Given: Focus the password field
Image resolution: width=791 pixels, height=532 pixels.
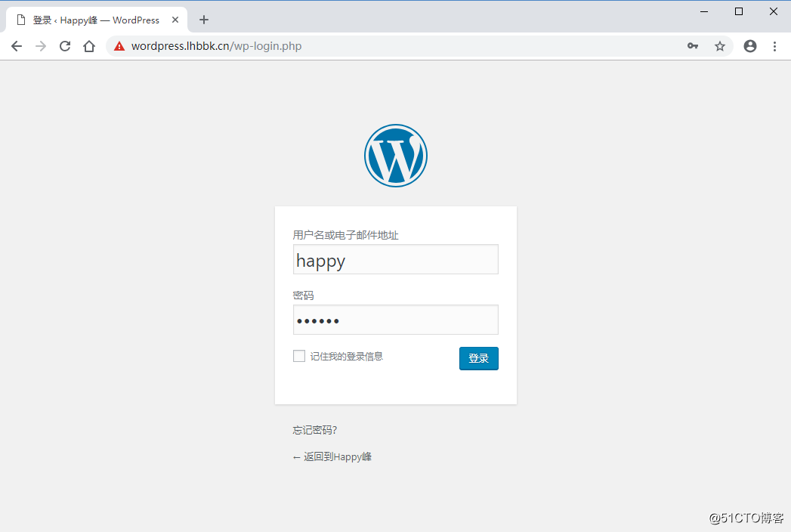Looking at the screenshot, I should [396, 320].
